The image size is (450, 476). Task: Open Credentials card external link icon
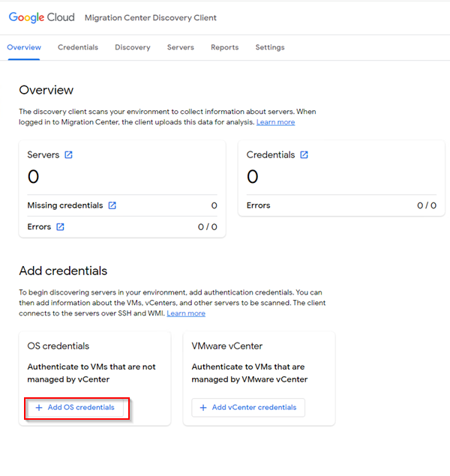pos(304,155)
